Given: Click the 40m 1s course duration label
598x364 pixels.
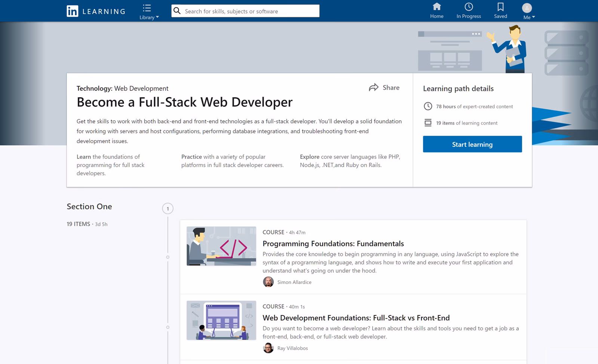Looking at the screenshot, I should (297, 307).
